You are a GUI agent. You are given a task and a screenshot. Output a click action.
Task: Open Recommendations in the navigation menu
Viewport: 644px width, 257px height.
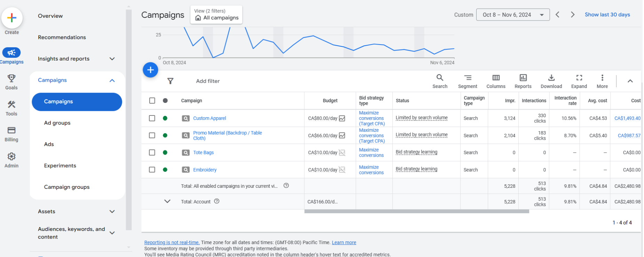coord(62,37)
